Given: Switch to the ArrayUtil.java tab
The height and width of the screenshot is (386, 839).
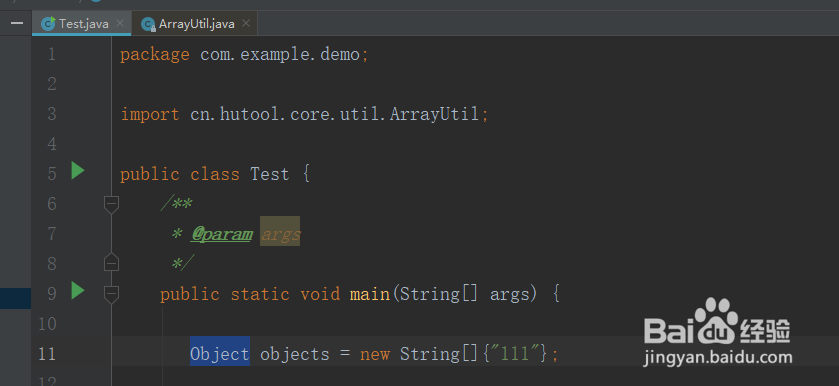Looking at the screenshot, I should click(x=195, y=24).
